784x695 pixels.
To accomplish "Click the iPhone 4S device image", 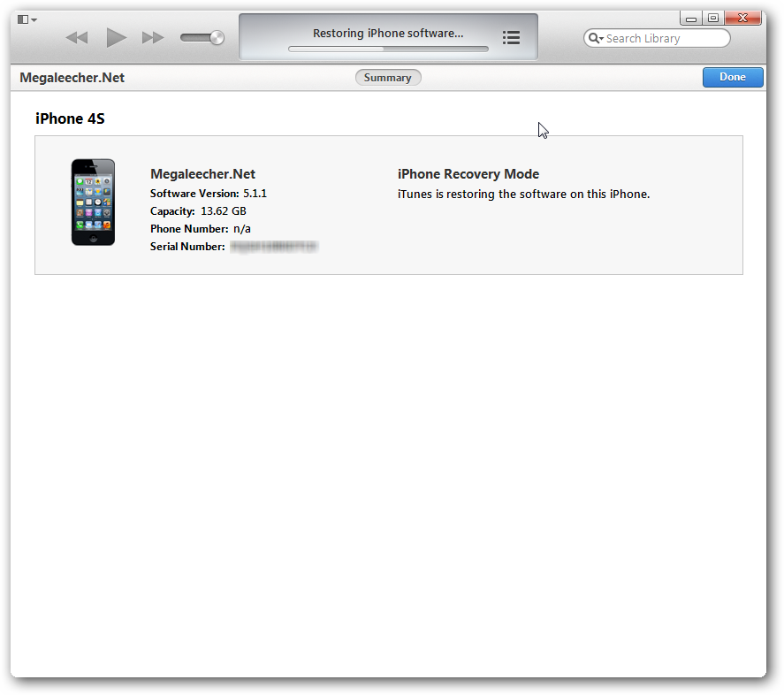I will [93, 202].
